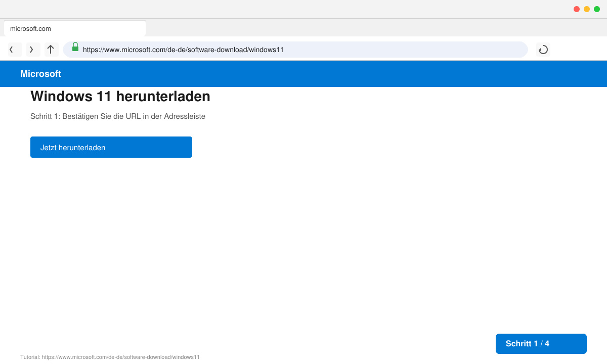Click the Windows 11 herunterladen heading
The image size is (607, 364).
120,96
